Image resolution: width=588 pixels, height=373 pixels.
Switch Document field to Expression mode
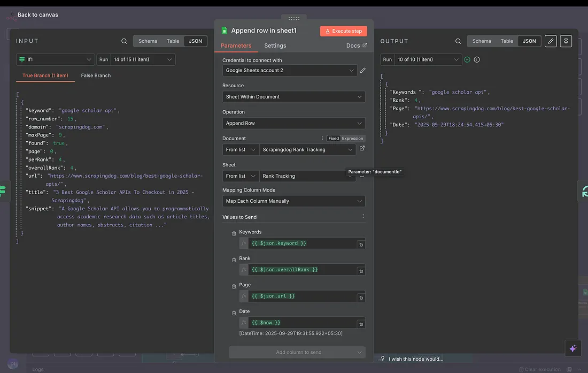(x=353, y=139)
